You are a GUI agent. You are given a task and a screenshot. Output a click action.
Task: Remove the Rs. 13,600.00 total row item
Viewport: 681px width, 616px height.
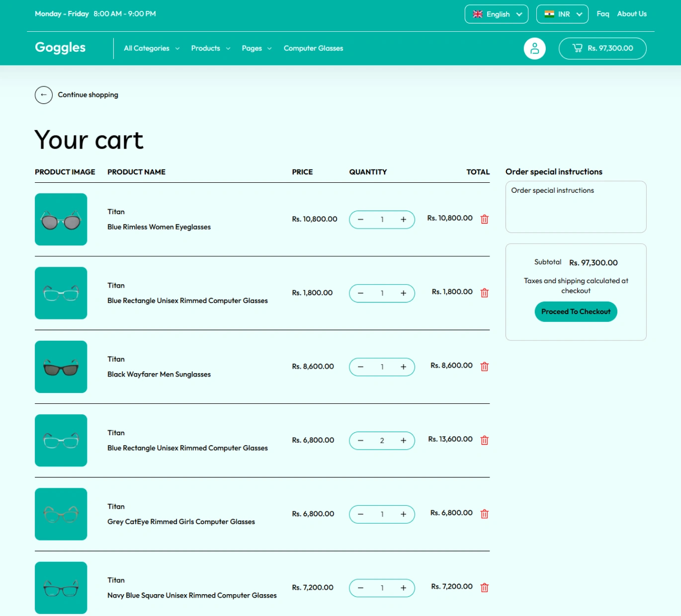[484, 440]
